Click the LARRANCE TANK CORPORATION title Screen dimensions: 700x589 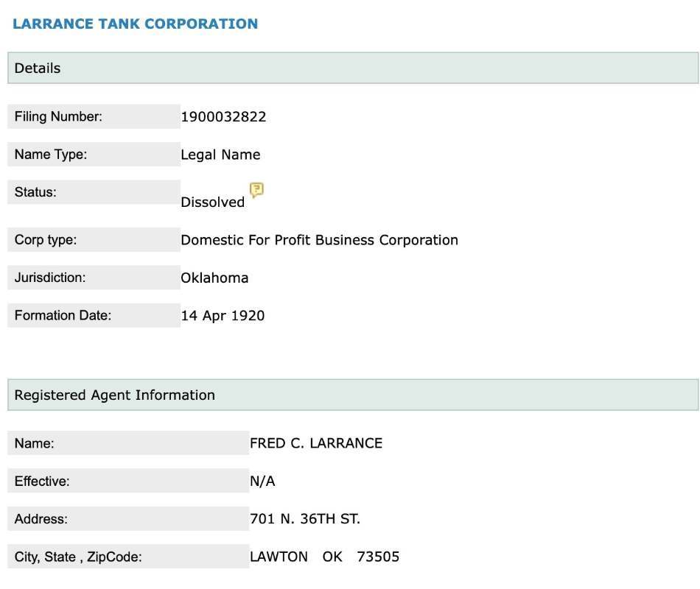pyautogui.click(x=135, y=24)
